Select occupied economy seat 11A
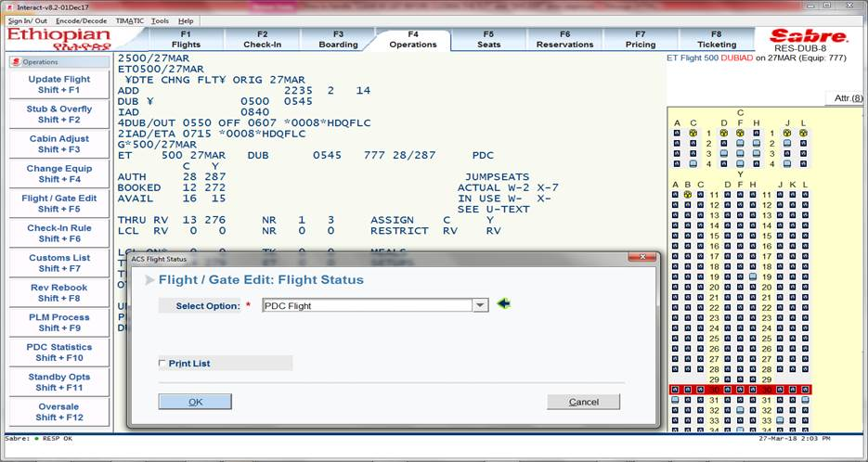Viewport: 868px width, 462px height. (x=675, y=195)
